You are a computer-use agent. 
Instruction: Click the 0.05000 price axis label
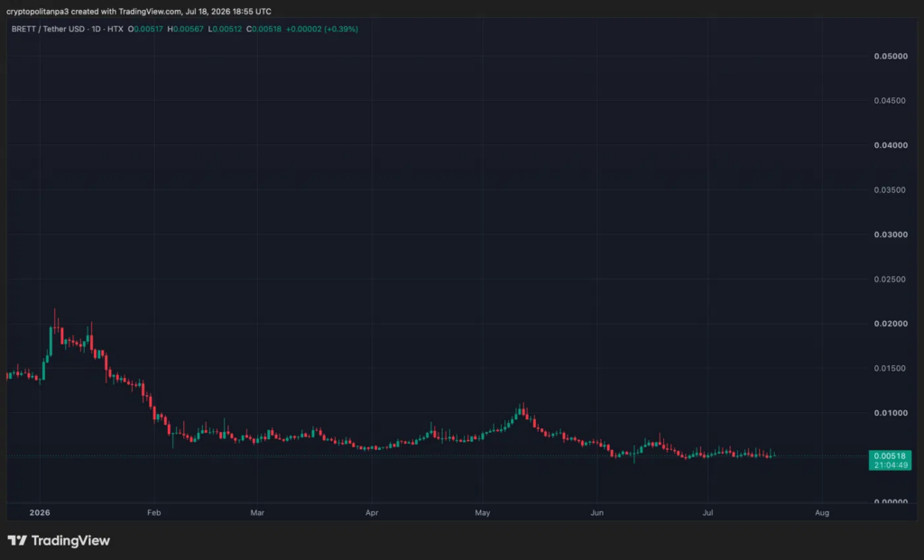tap(891, 57)
